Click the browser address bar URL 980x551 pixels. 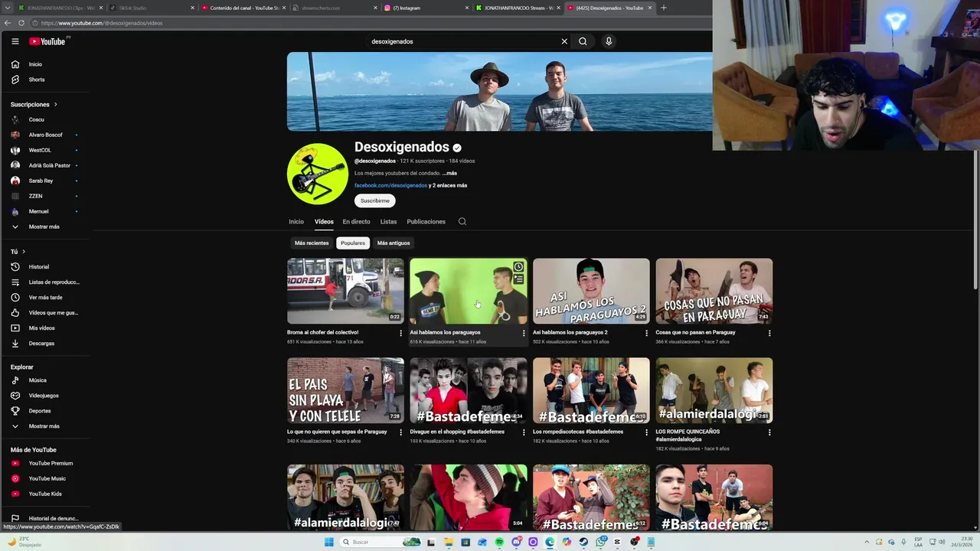coord(102,23)
